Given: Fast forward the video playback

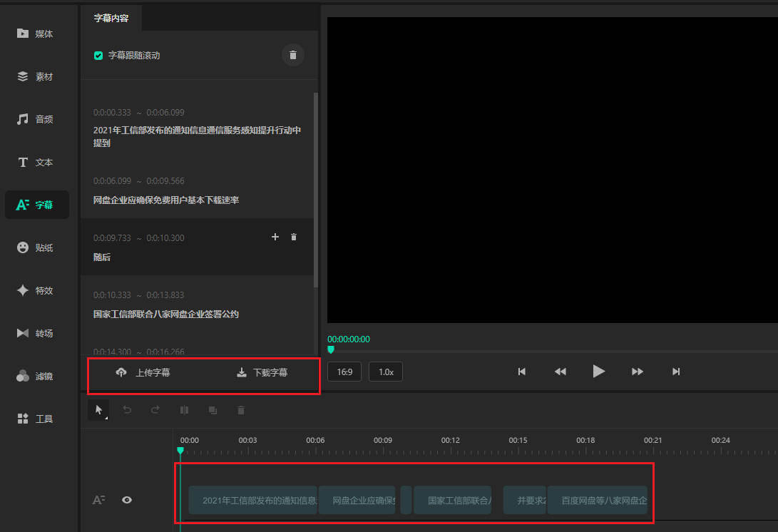Looking at the screenshot, I should point(637,372).
